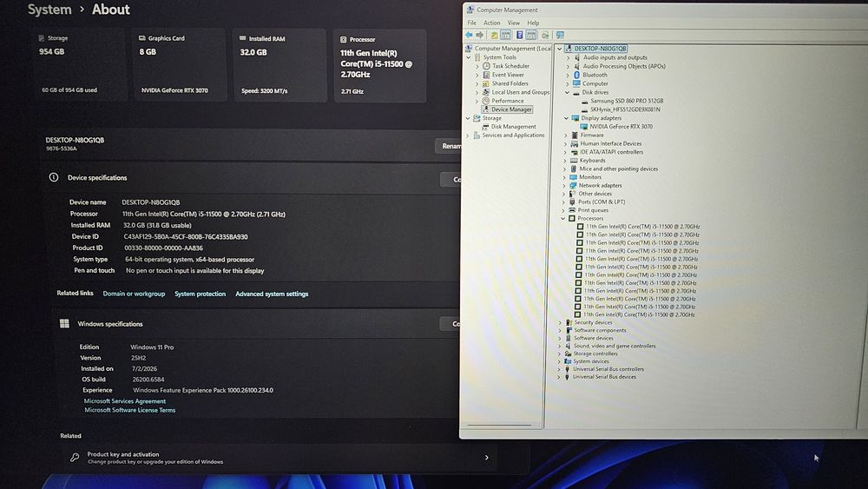Open the System protection link
Image resolution: width=868 pixels, height=489 pixels.
tap(200, 294)
